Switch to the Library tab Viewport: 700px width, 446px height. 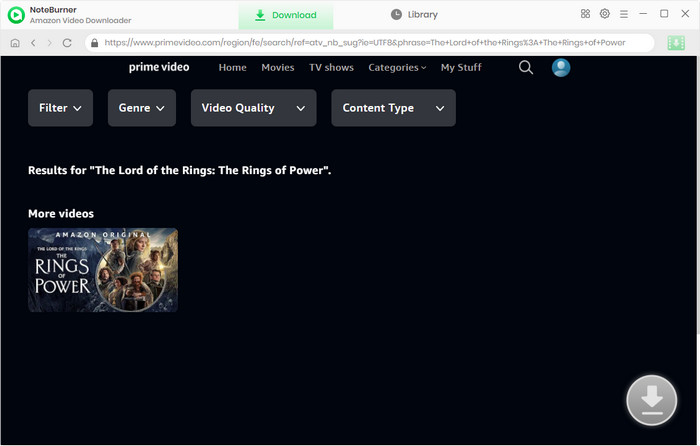[x=414, y=15]
